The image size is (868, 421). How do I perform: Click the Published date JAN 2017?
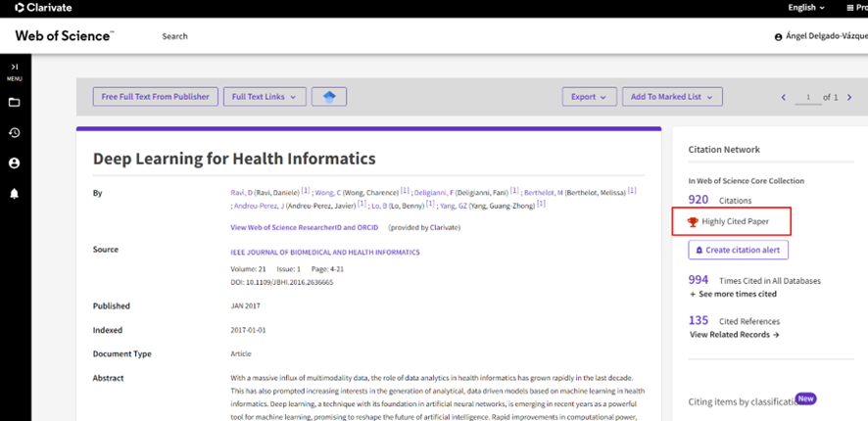[x=245, y=305]
